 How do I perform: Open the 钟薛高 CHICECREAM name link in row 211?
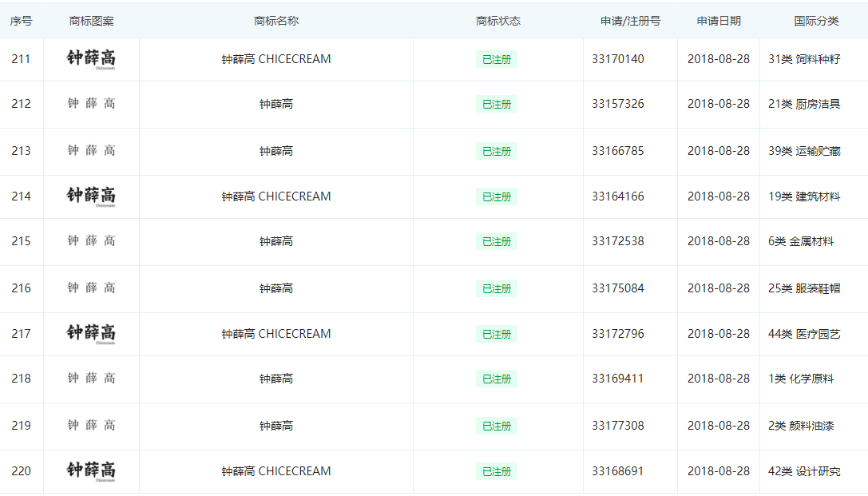(x=276, y=59)
